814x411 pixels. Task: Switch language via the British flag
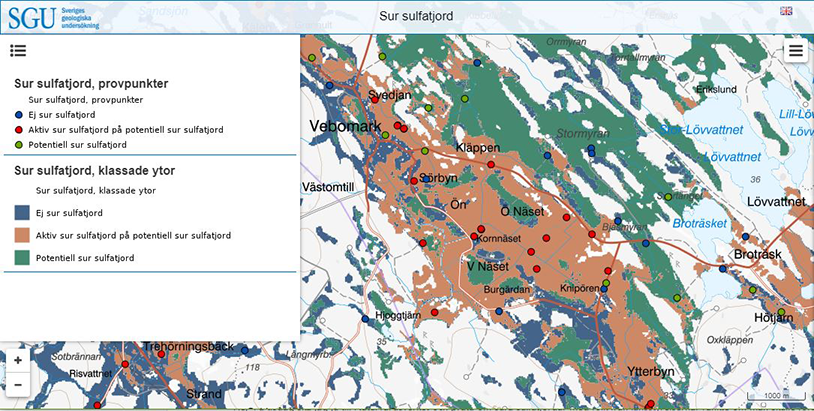pos(786,11)
